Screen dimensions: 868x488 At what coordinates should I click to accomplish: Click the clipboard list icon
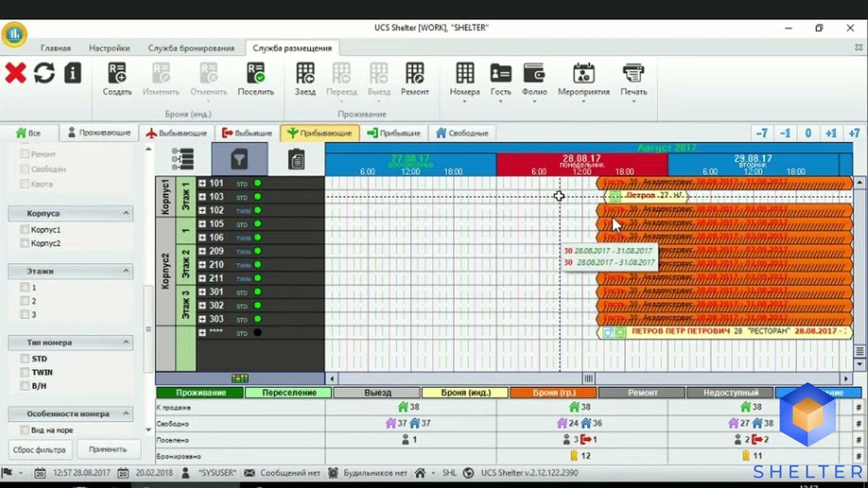(x=296, y=159)
